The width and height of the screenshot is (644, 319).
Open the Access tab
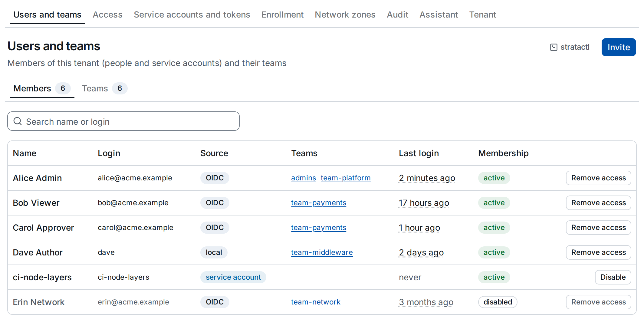click(x=107, y=15)
